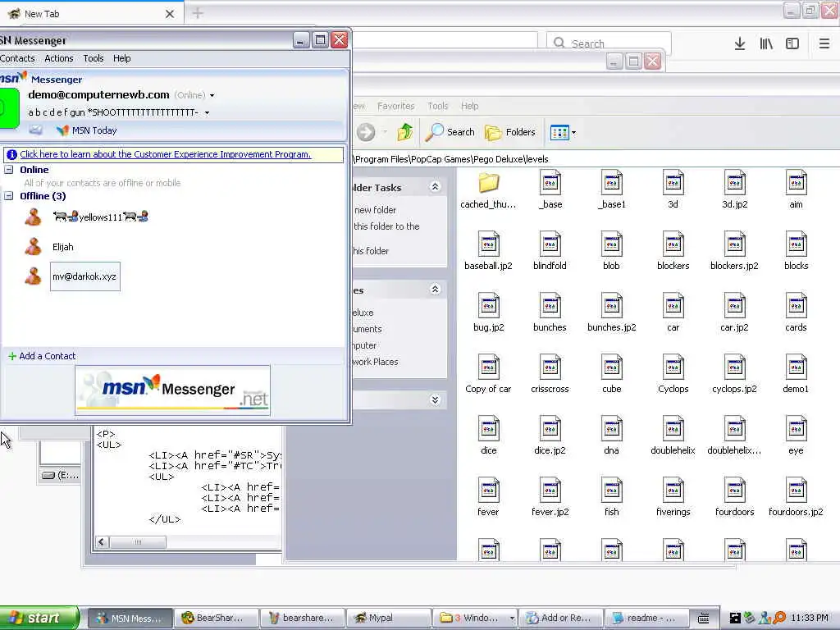Image resolution: width=840 pixels, height=630 pixels.
Task: Click the MSN Messenger .net banner
Action: [172, 391]
